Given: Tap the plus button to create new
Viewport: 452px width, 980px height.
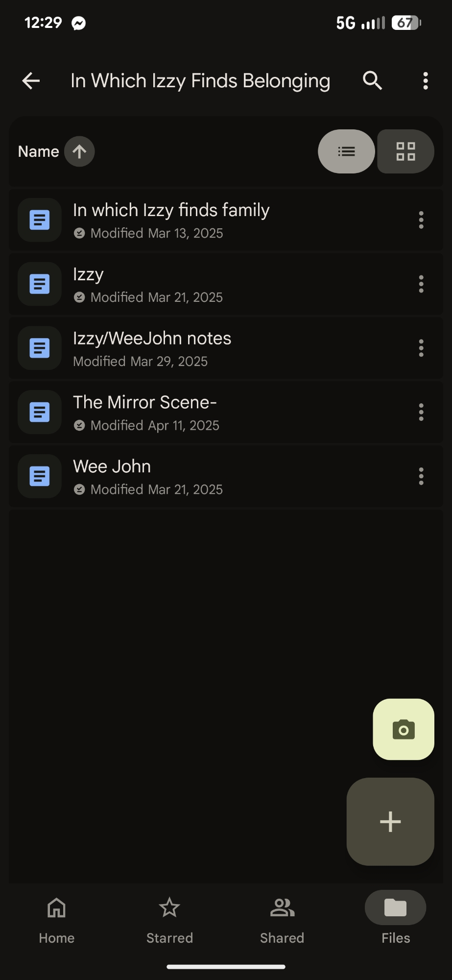Looking at the screenshot, I should click(390, 821).
